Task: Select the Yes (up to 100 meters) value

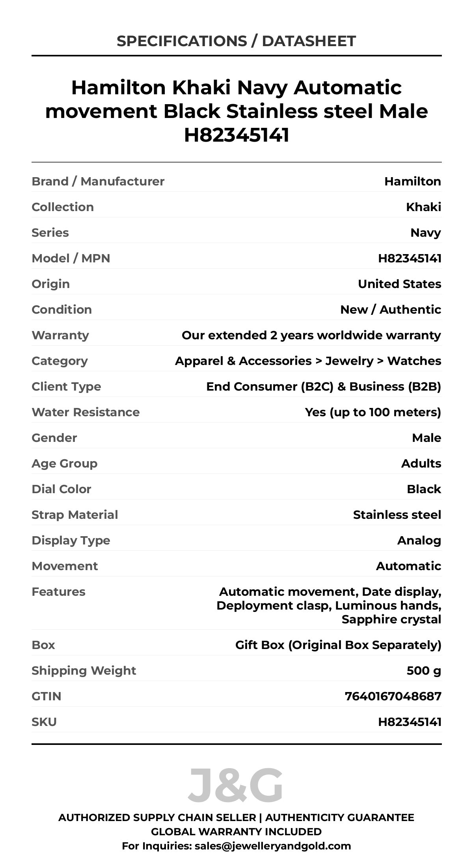Action: (x=373, y=412)
